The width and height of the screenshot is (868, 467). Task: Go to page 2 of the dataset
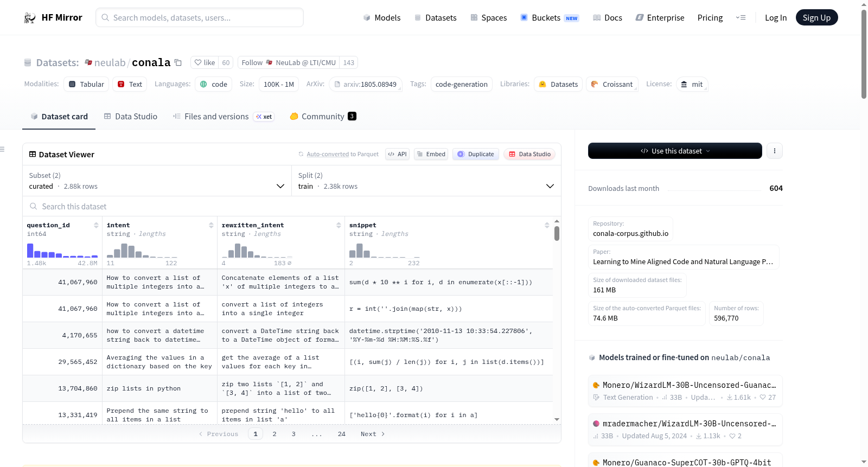[275, 434]
